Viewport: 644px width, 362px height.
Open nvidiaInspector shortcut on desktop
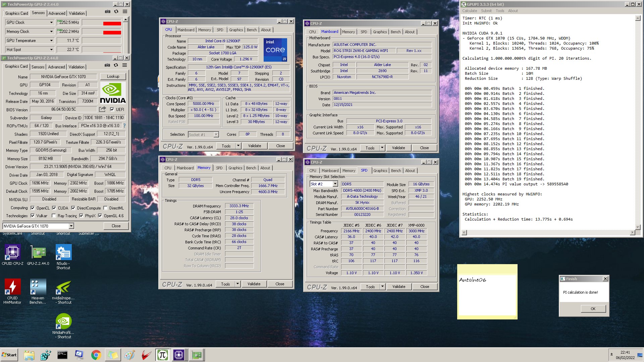pyautogui.click(x=63, y=291)
